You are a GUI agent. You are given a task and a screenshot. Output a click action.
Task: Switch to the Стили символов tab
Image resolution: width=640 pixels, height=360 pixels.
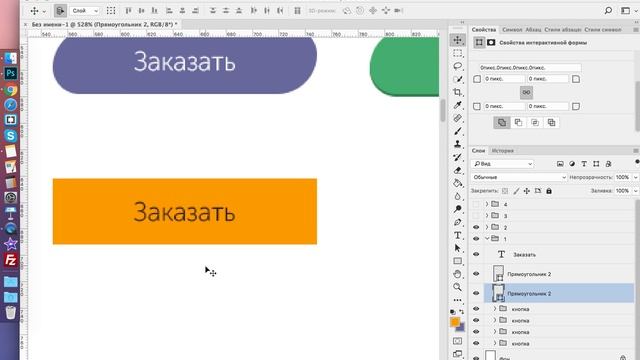click(x=602, y=30)
